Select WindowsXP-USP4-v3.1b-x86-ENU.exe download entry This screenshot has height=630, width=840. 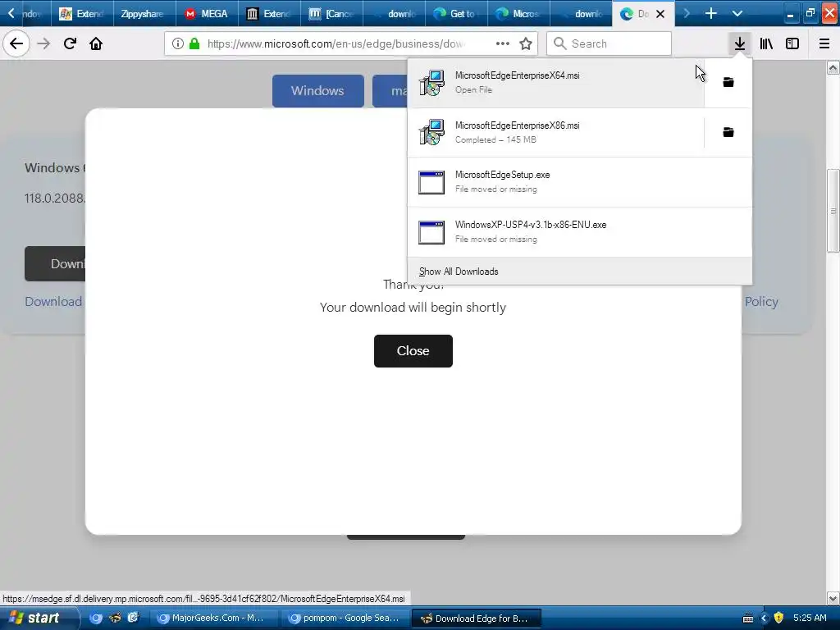580,231
